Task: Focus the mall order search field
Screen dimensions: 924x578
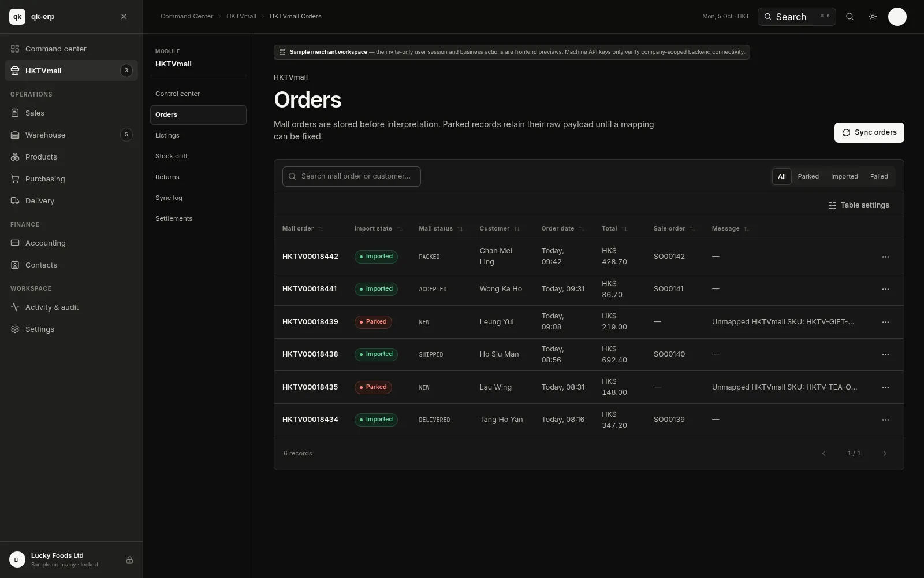Action: coord(351,176)
